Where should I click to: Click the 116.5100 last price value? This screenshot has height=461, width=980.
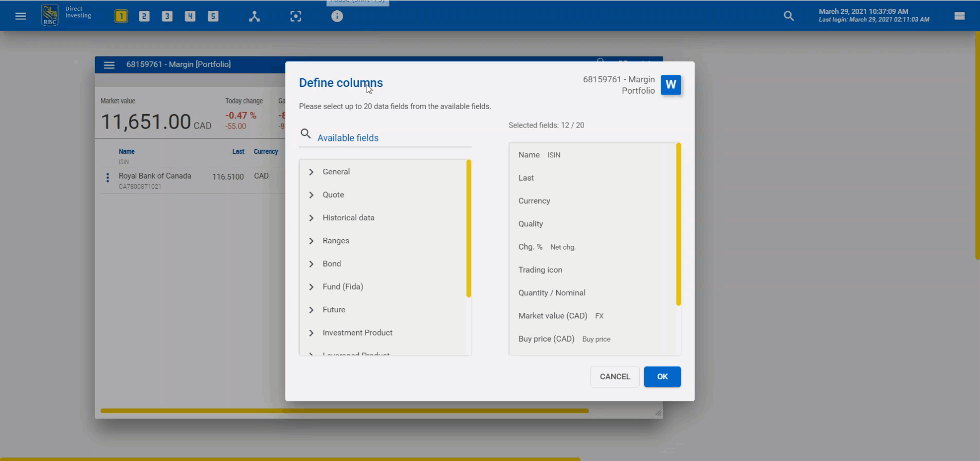pos(228,176)
